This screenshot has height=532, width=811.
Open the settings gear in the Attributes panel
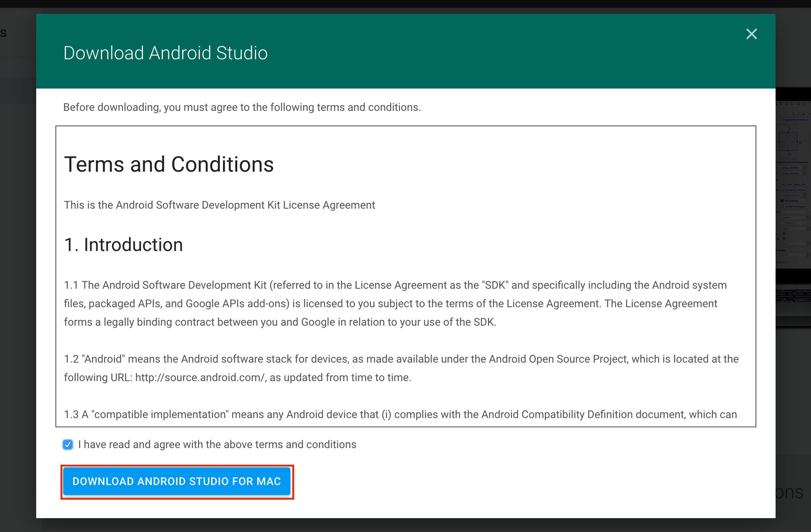point(804,114)
